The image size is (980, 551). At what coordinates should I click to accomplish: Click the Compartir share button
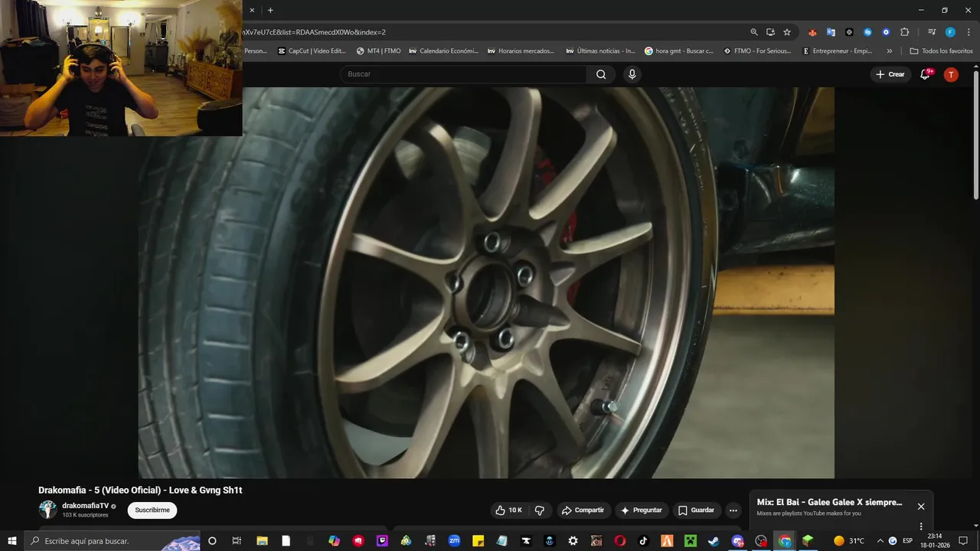583,510
